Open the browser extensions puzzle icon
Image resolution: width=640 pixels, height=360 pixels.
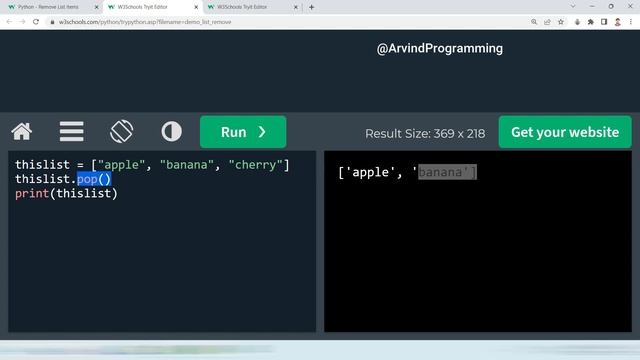coord(591,22)
